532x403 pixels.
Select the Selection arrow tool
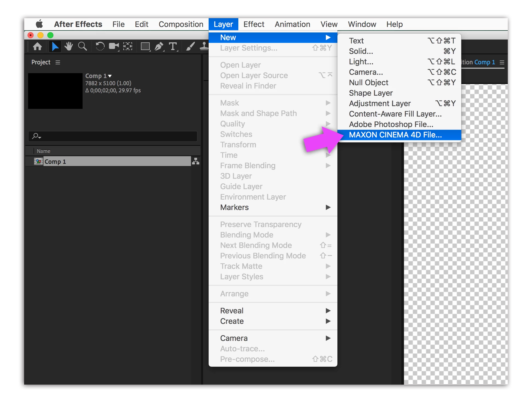point(55,46)
